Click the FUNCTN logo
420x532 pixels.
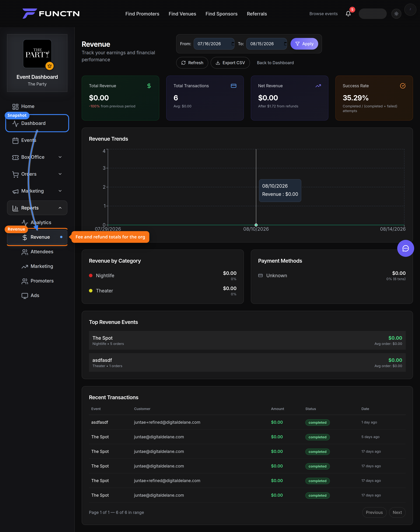[51, 14]
